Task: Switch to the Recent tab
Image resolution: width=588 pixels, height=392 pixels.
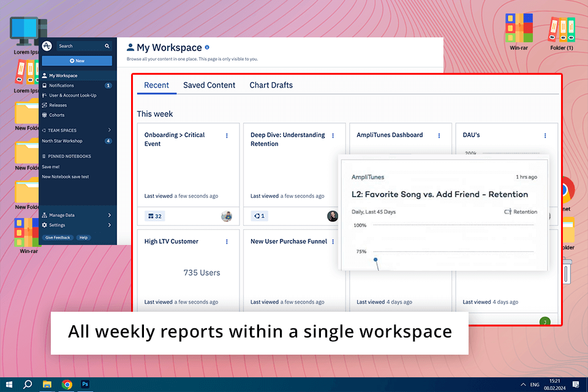Action: (156, 85)
